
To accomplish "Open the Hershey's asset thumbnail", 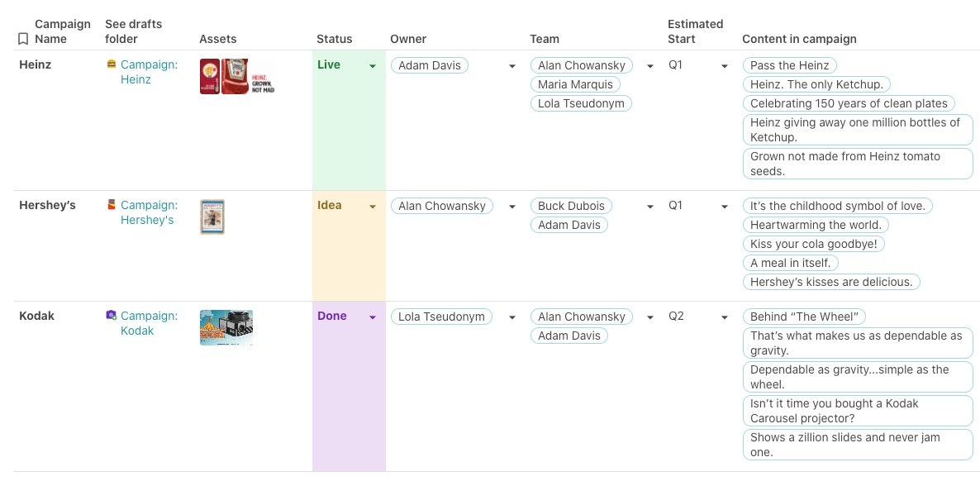I will 212,217.
